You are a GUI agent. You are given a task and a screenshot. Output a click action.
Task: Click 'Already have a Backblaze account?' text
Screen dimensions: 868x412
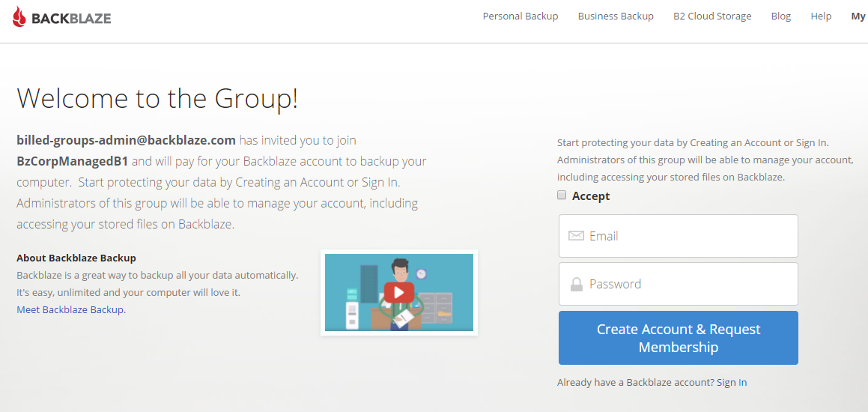pos(636,383)
